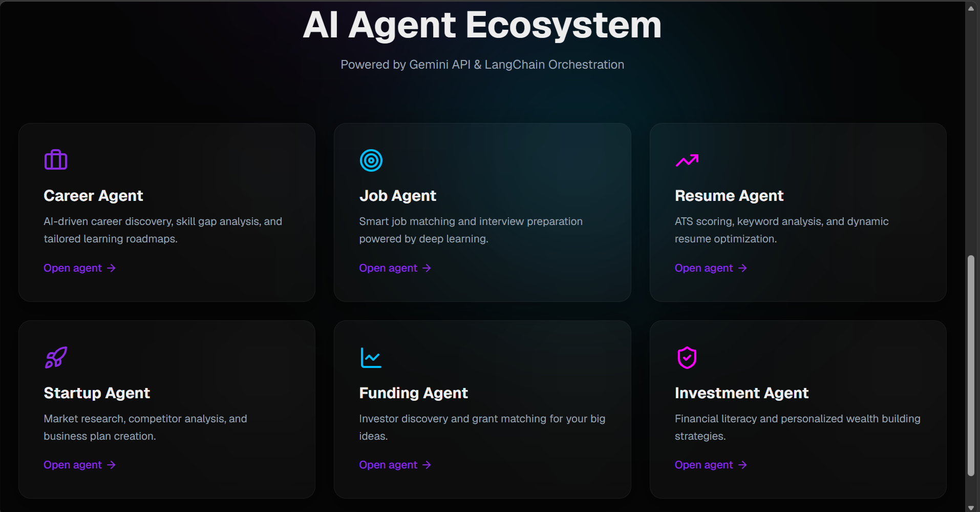
Task: Open the Career Agent link
Action: tap(80, 268)
